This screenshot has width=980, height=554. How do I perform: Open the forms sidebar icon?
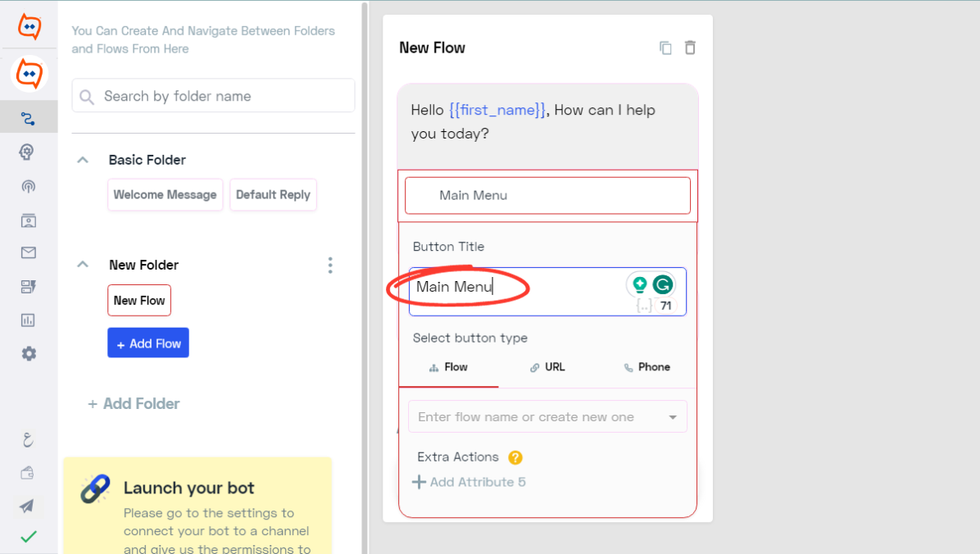28,287
